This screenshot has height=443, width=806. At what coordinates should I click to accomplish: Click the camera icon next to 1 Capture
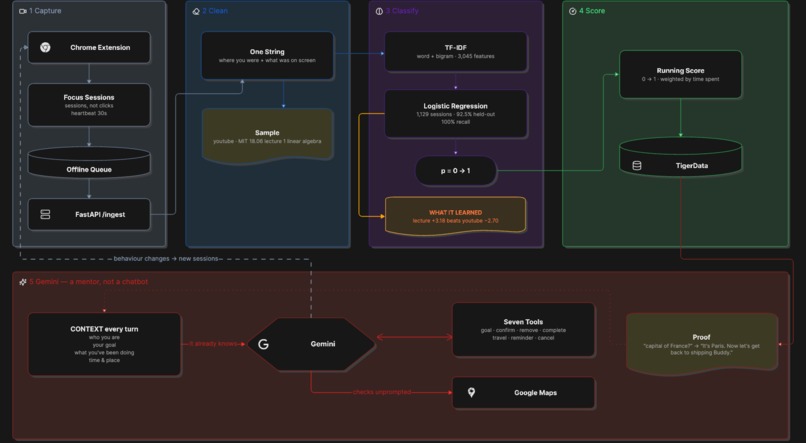(23, 11)
